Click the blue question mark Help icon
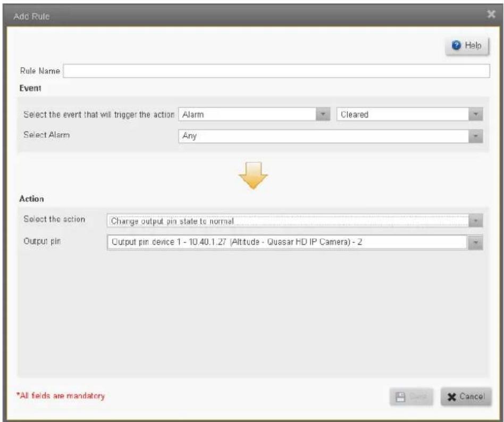 (x=456, y=45)
